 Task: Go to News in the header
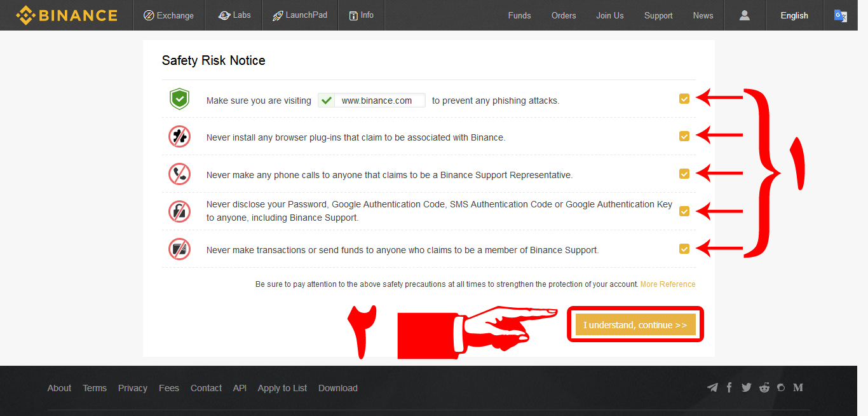click(x=703, y=15)
